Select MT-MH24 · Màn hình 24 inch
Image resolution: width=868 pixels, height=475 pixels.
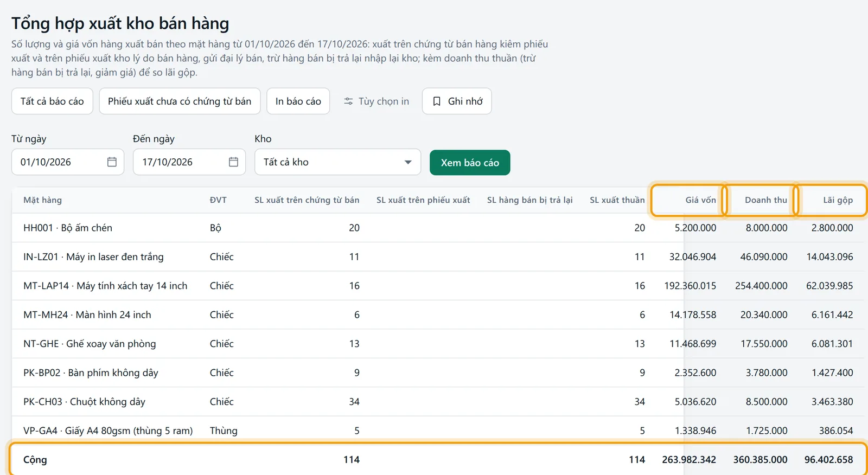[x=87, y=315]
